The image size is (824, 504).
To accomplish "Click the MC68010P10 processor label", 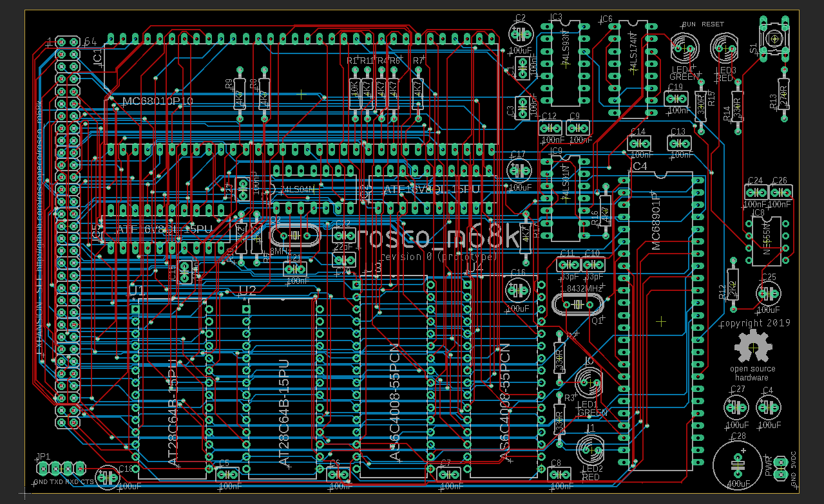I will 157,102.
